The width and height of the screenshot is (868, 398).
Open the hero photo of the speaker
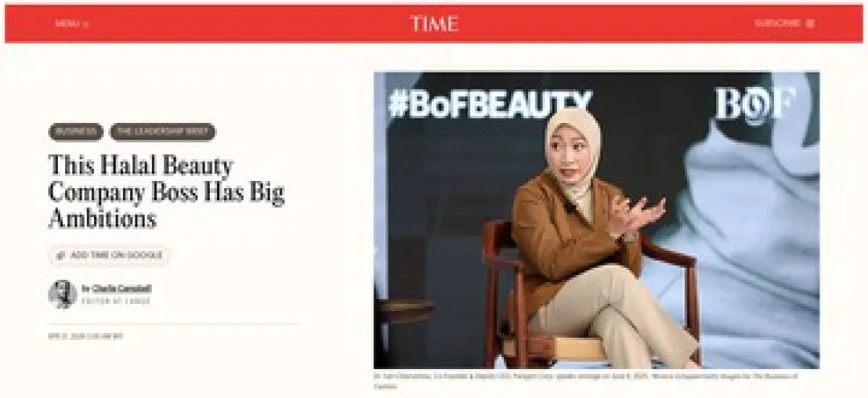click(596, 220)
